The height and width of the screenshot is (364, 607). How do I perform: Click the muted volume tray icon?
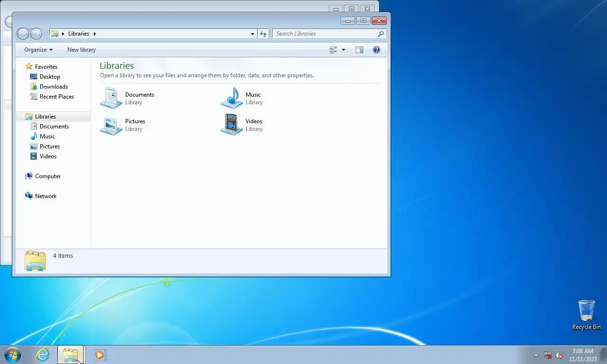tap(559, 355)
